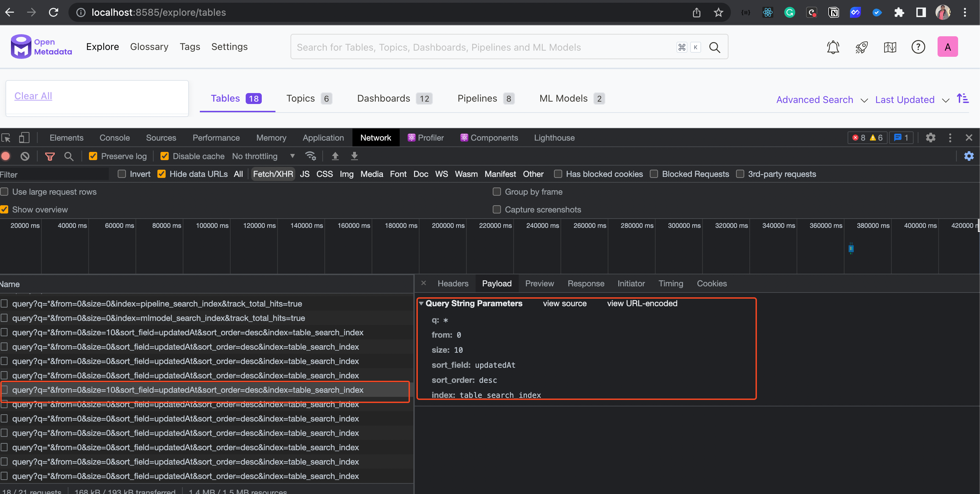Search within network requests

pyautogui.click(x=69, y=156)
